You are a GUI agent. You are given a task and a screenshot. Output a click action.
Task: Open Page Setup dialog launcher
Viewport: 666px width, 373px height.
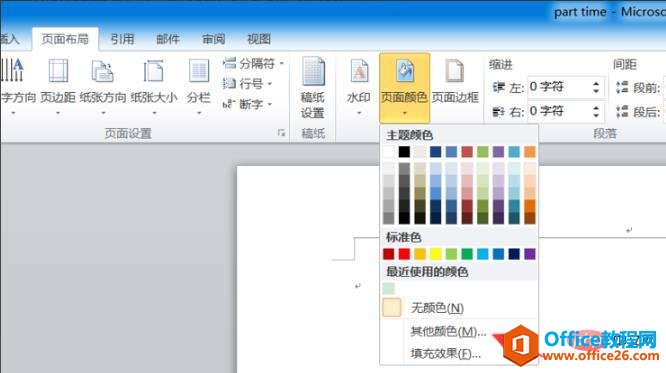pos(281,133)
